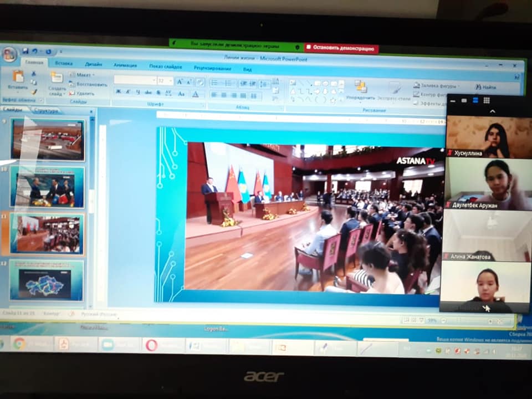The image size is (532, 399).
Task: Click the Cut scissors icon
Action: click(34, 73)
